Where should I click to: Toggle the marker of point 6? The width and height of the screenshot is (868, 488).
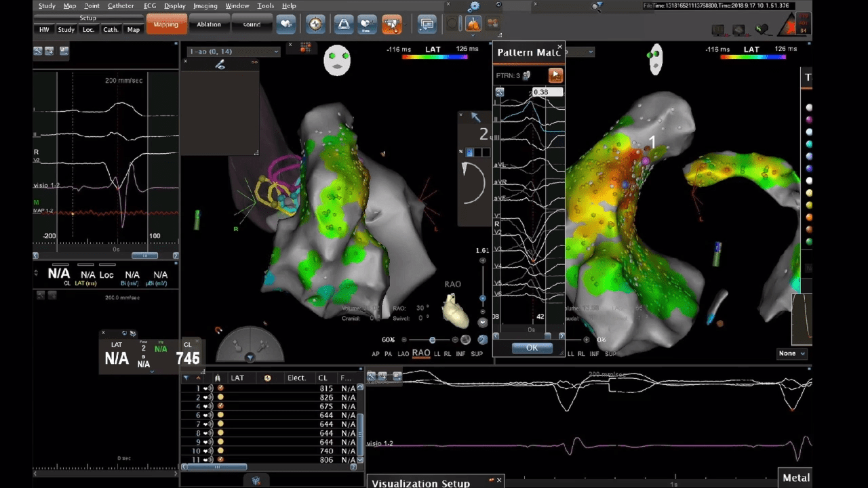220,415
